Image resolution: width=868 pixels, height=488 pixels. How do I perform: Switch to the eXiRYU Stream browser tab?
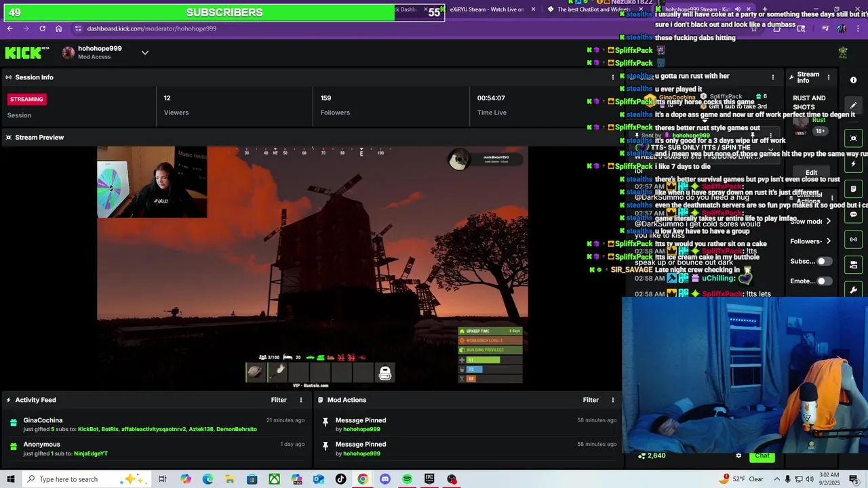coord(487,9)
